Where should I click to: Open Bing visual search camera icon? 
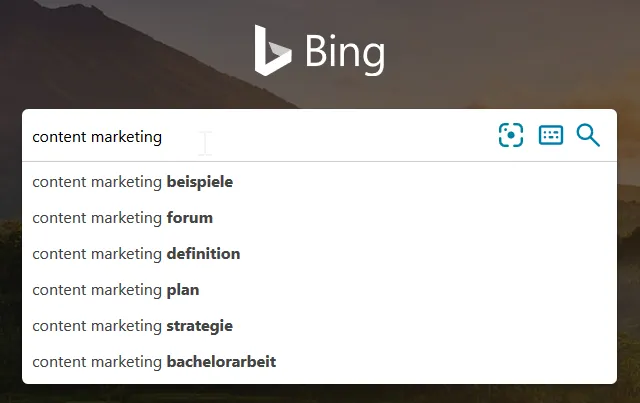click(511, 135)
